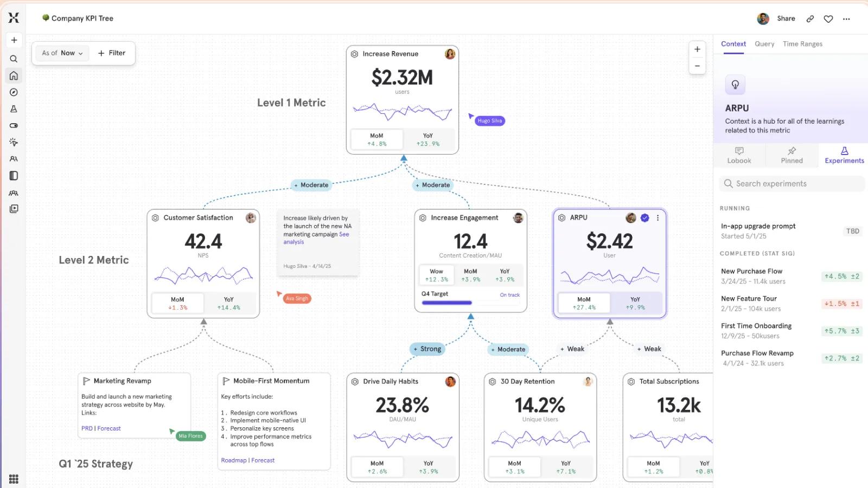Open the users icon in left sidebar

pos(14,159)
